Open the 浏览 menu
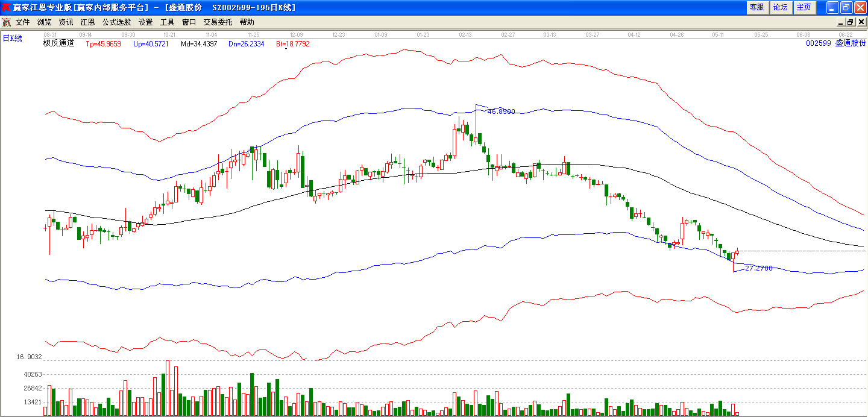The image size is (868, 417). click(x=45, y=22)
